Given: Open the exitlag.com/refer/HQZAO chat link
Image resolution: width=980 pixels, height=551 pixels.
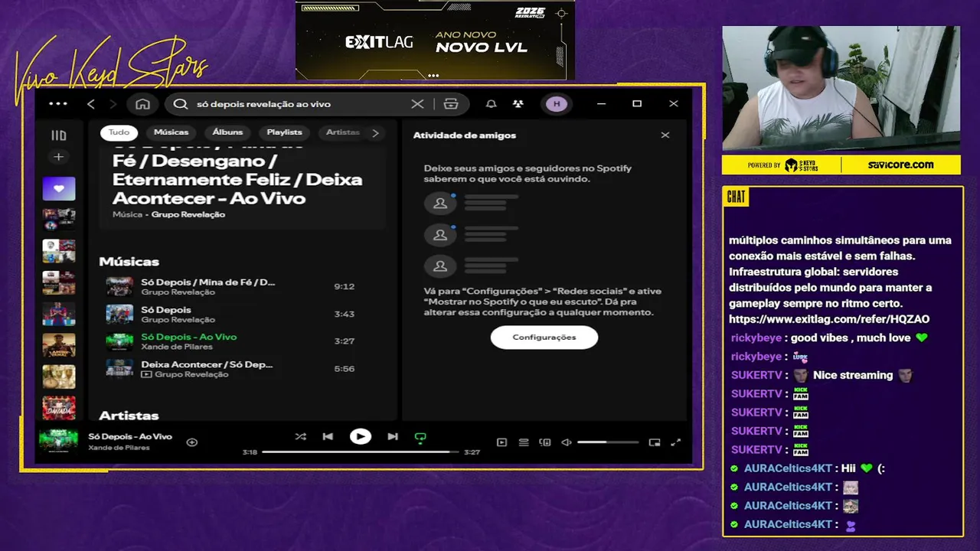Looking at the screenshot, I should (x=829, y=319).
